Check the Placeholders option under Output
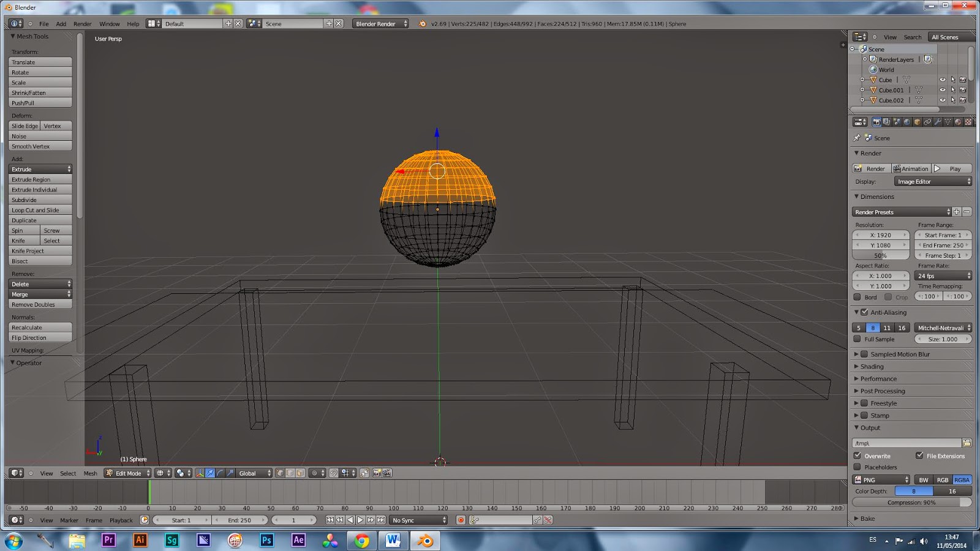This screenshot has width=980, height=551. coord(858,467)
